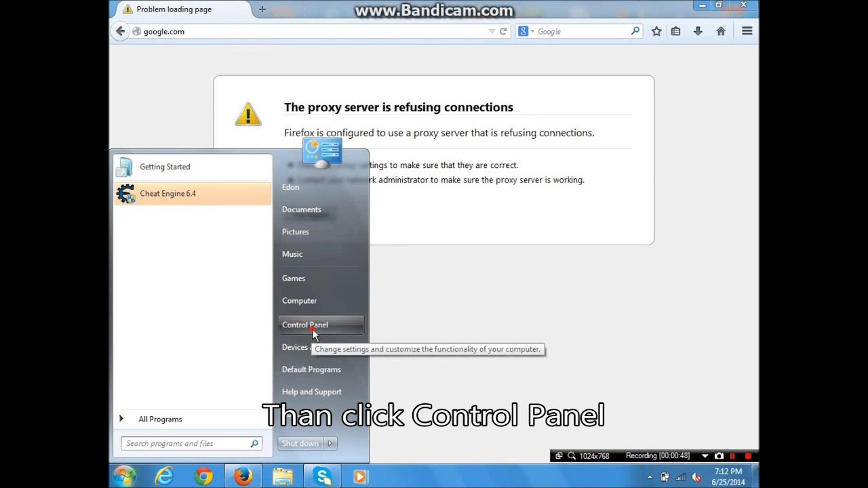This screenshot has width=868, height=488.
Task: Go back with Firefox back arrow
Action: (x=121, y=31)
